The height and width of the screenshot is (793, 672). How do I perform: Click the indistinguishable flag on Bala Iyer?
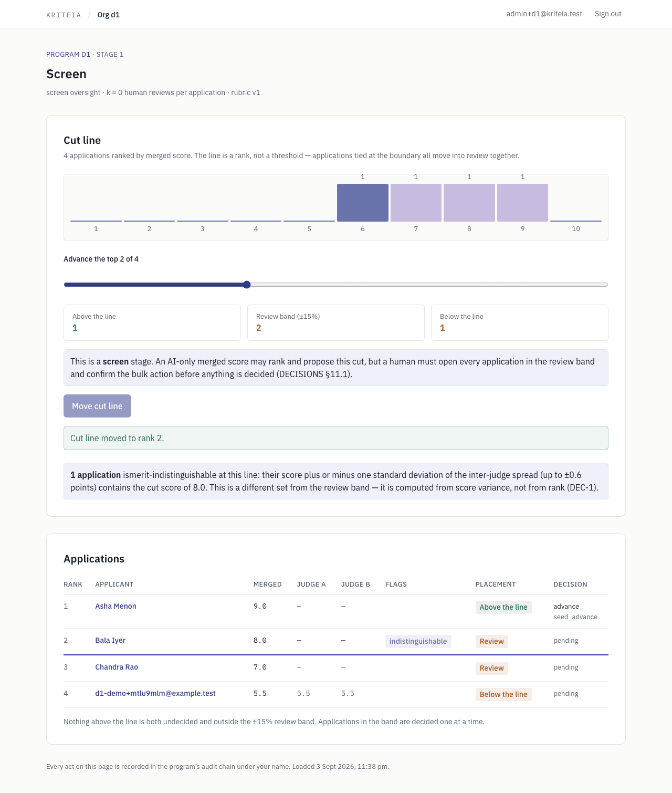(x=418, y=641)
